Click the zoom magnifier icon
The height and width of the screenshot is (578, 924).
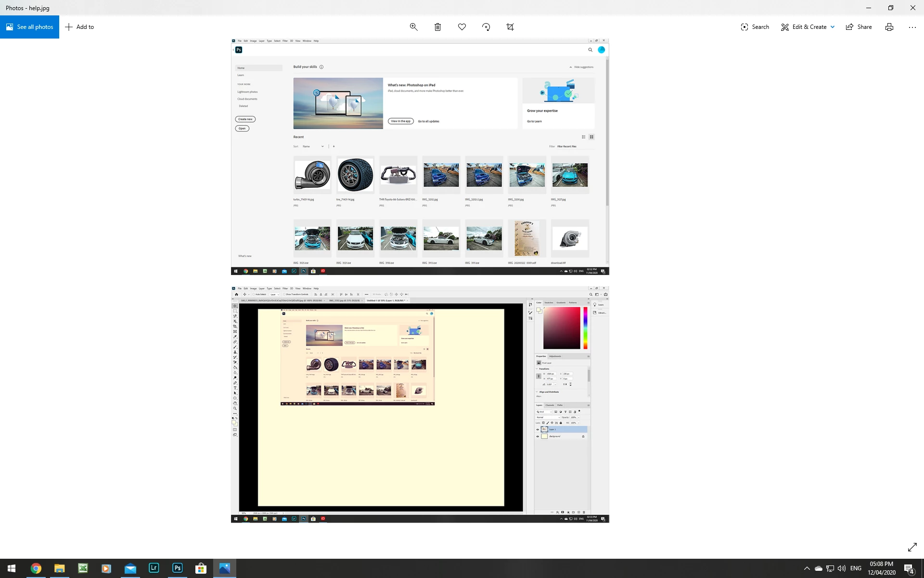413,27
